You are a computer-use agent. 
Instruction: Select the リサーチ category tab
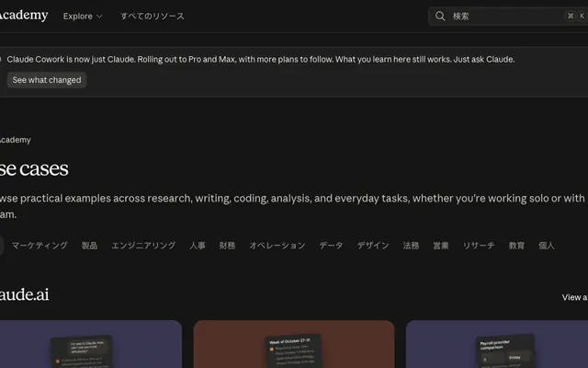(479, 246)
